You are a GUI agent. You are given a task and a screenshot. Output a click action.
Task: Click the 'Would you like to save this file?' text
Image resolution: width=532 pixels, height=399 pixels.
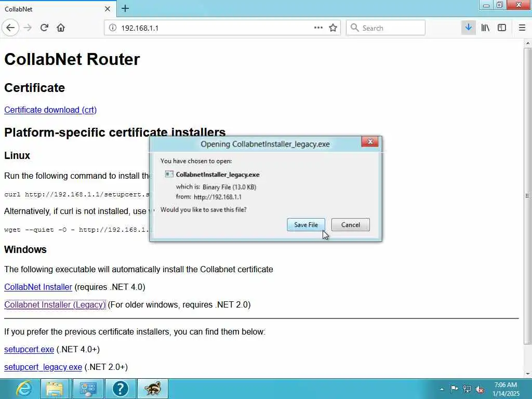coord(204,210)
